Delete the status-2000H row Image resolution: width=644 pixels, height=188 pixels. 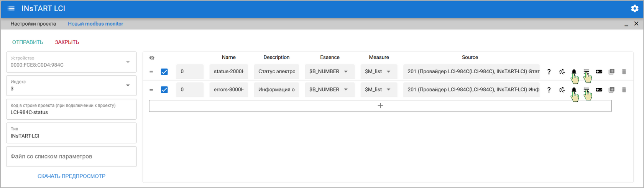(624, 72)
